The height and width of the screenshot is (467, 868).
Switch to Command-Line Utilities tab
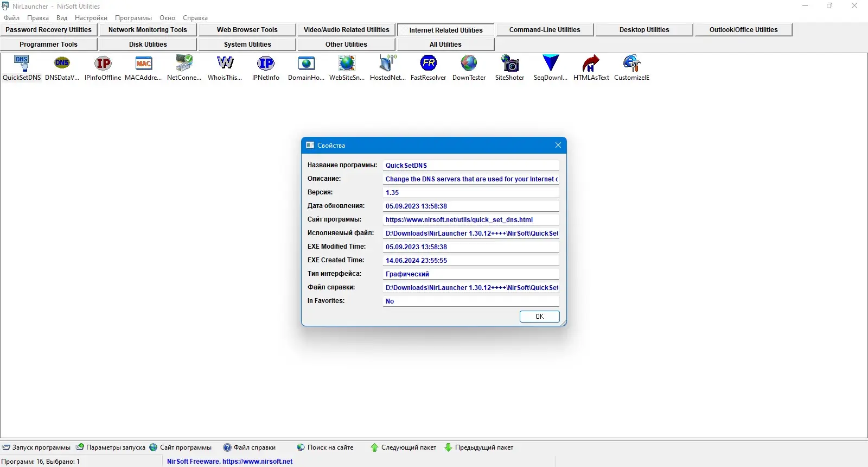(545, 30)
